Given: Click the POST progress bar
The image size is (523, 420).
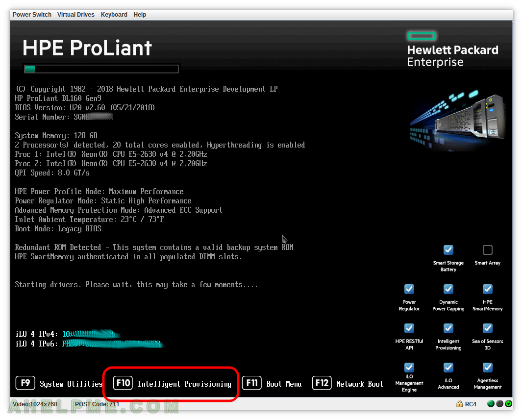Looking at the screenshot, I should pos(101,69).
